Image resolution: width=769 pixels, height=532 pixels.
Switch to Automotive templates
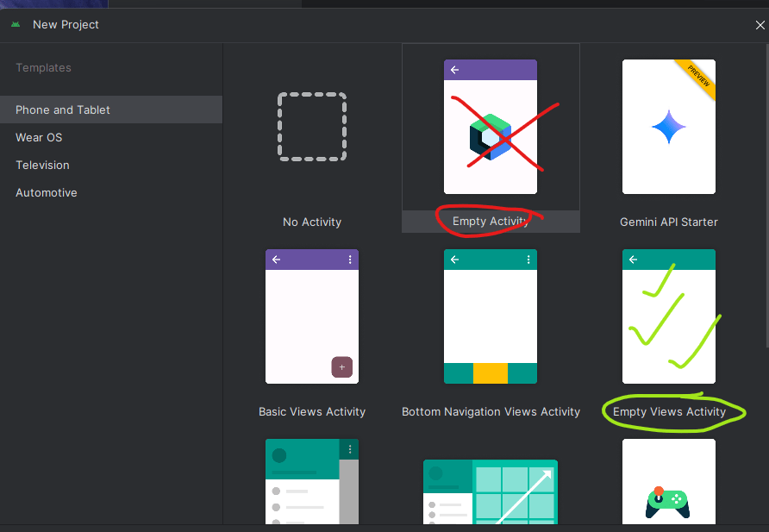pos(111,192)
